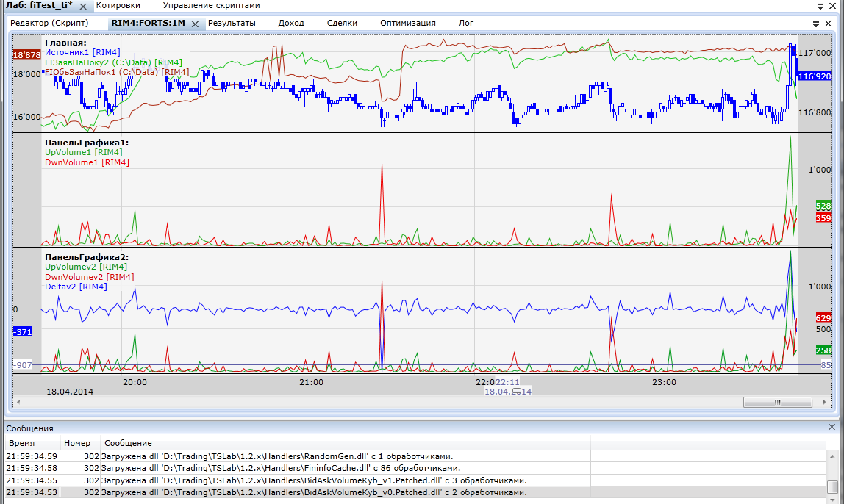
Task: Close the inner chart panel
Action: pos(827,24)
